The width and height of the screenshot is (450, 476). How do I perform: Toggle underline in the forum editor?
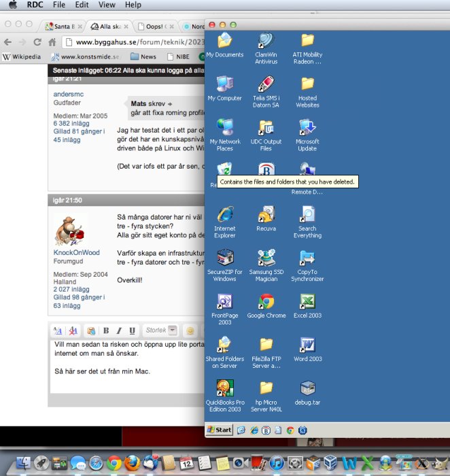point(132,330)
